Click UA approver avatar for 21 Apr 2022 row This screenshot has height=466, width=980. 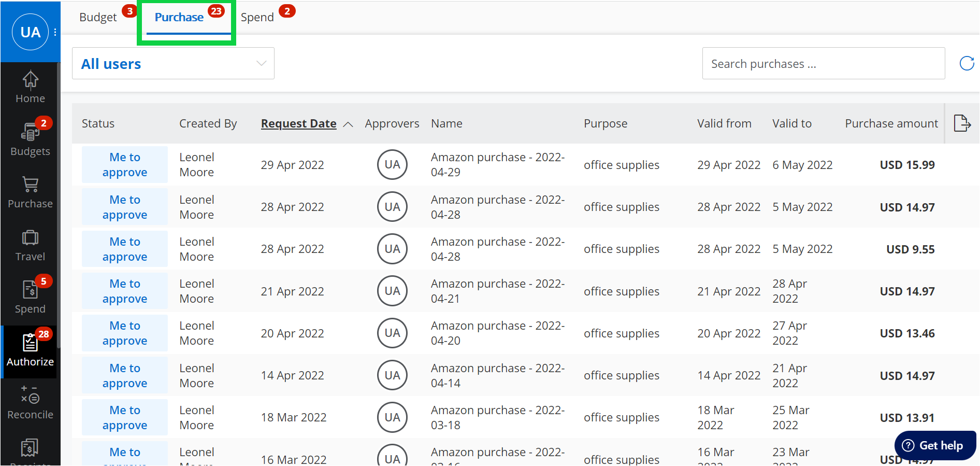(392, 291)
